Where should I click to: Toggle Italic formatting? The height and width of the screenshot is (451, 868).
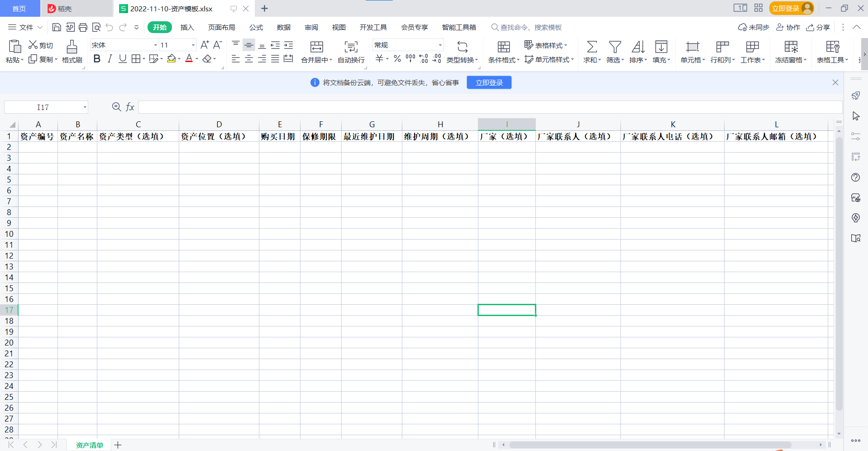pyautogui.click(x=110, y=59)
